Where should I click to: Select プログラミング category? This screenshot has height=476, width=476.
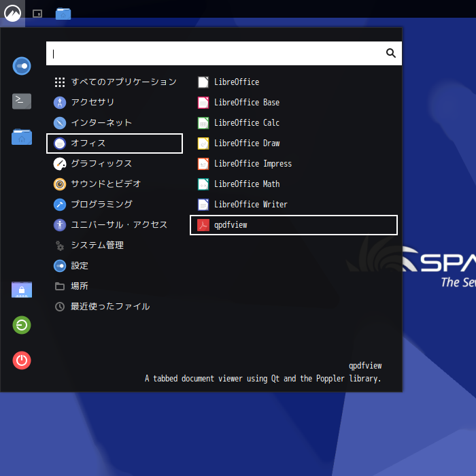[x=114, y=204]
